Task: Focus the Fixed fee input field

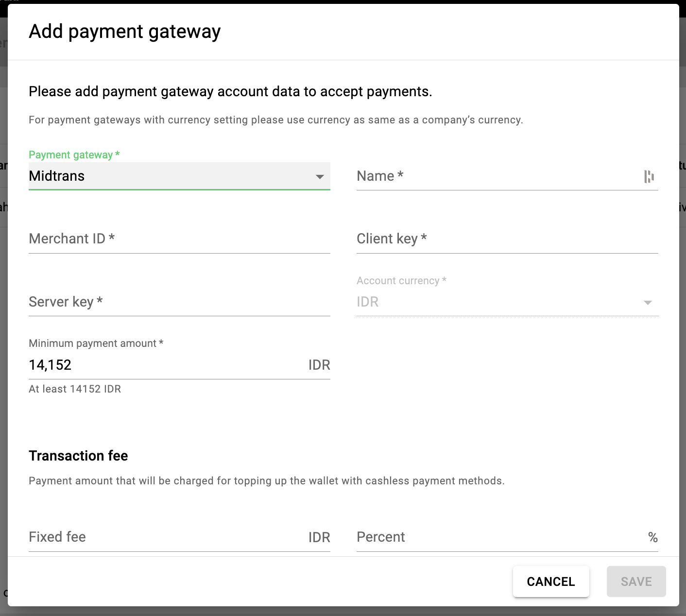Action: point(165,537)
